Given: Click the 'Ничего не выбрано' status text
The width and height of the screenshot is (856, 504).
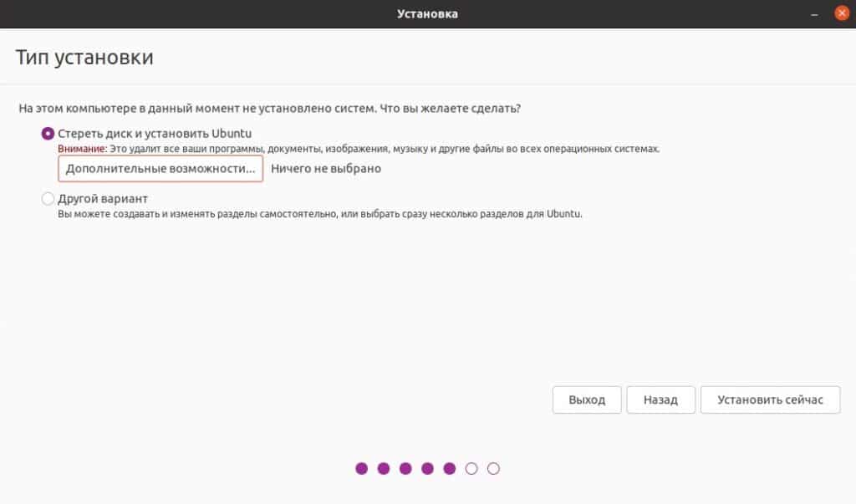Looking at the screenshot, I should pyautogui.click(x=326, y=169).
